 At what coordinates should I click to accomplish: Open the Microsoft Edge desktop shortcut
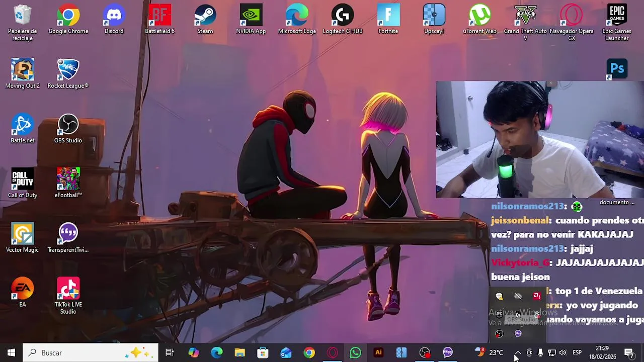297,20
